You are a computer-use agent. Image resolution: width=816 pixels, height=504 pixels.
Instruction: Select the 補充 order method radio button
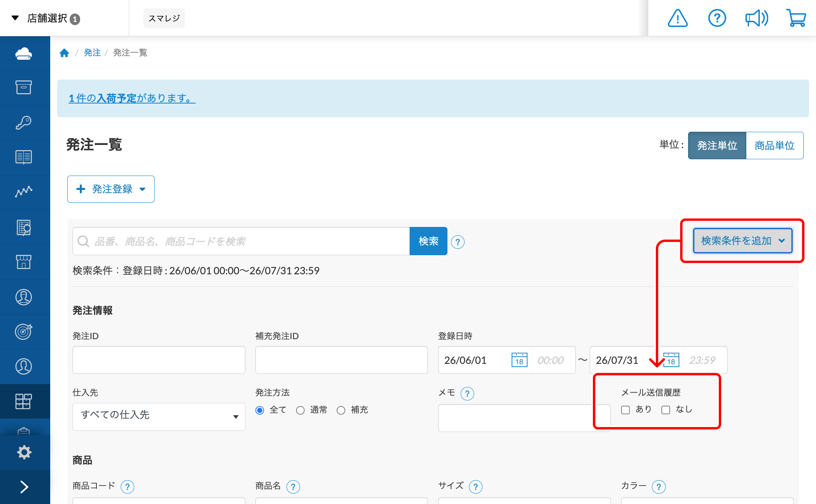341,410
